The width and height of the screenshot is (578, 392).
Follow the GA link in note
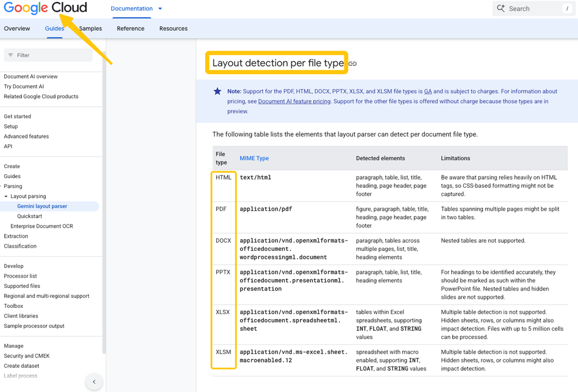[428, 91]
